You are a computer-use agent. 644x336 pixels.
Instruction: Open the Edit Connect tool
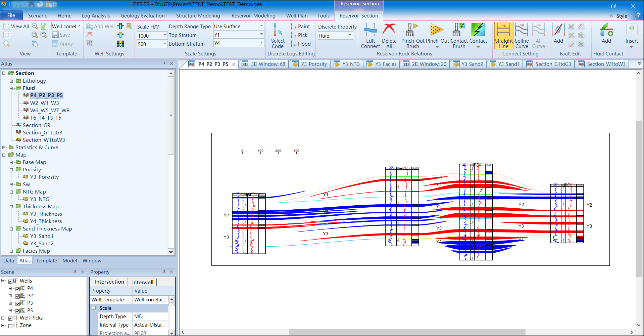[370, 36]
